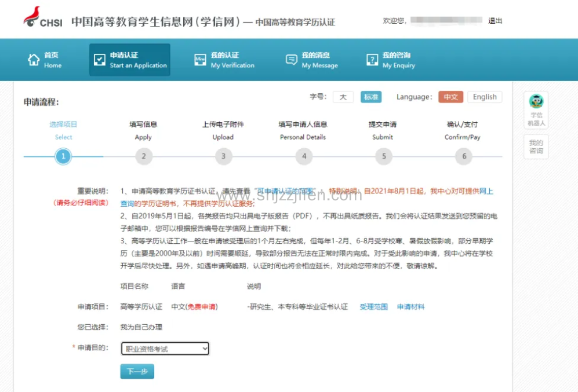The image size is (578, 392).
Task: Click the My Verification icon
Action: tap(200, 60)
